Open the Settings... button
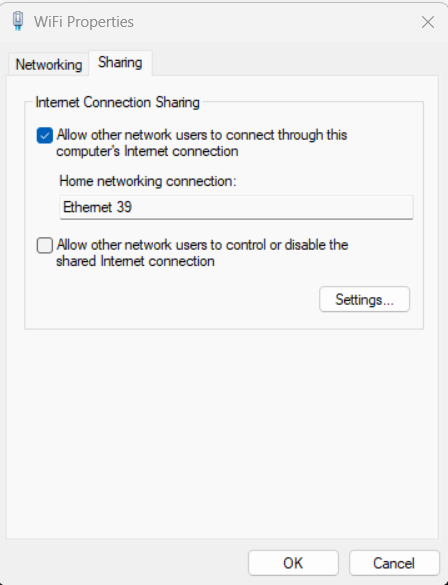Image resolution: width=448 pixels, height=585 pixels. coord(364,299)
